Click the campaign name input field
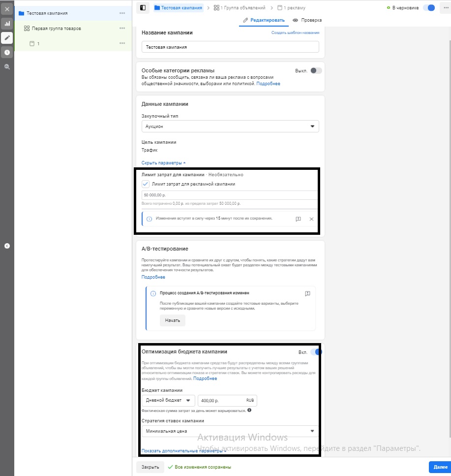 pyautogui.click(x=230, y=47)
